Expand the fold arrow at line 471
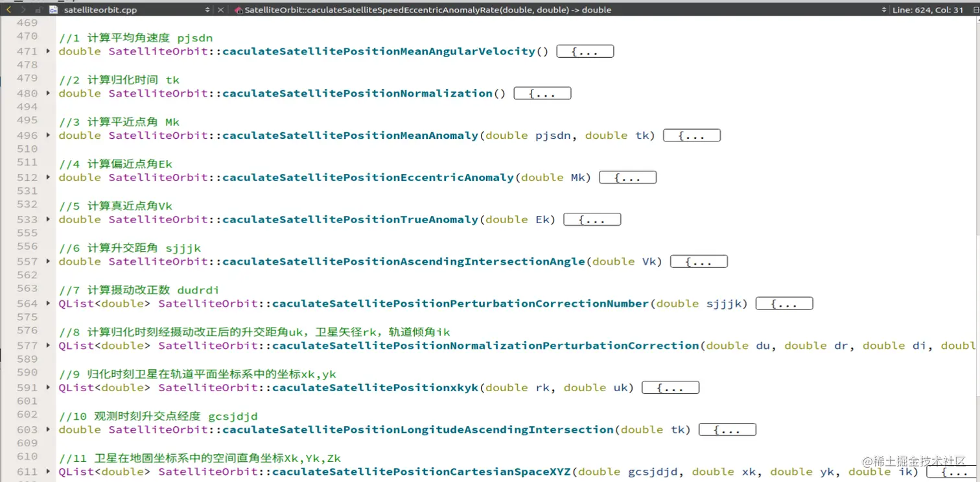The width and height of the screenshot is (980, 482). 48,51
